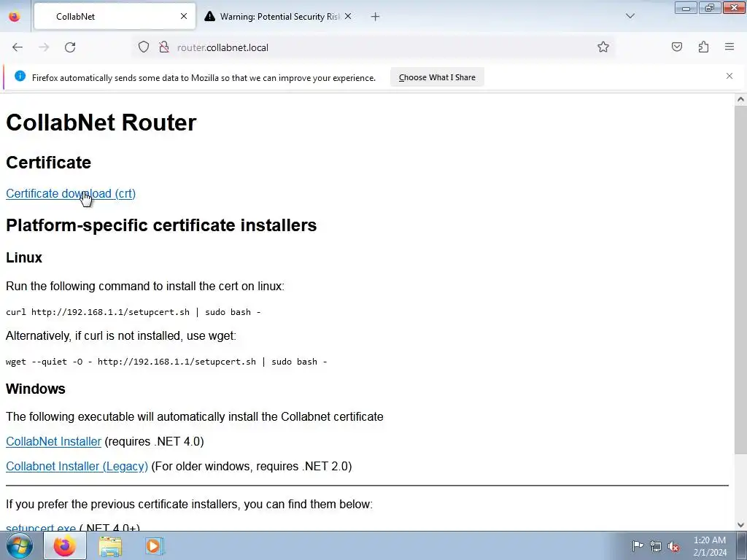Dismiss the Mozilla data notification bar

(x=729, y=76)
